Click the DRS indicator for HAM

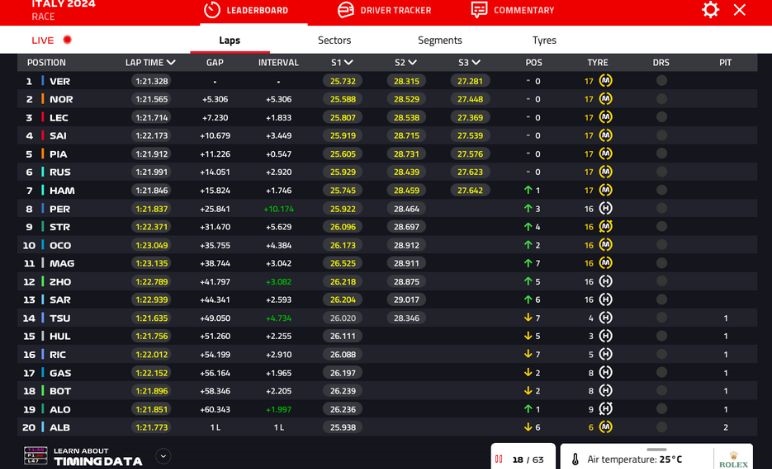click(661, 190)
